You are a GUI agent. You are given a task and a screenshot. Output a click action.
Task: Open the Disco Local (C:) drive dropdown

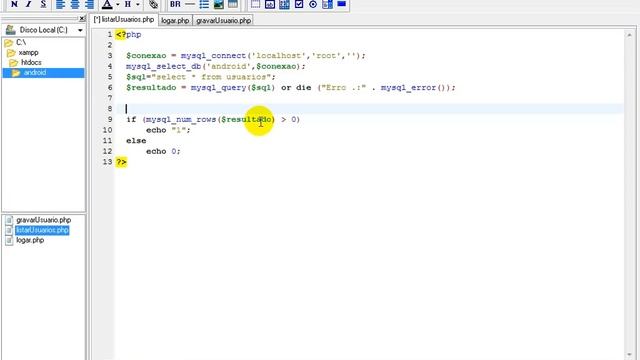coord(80,30)
